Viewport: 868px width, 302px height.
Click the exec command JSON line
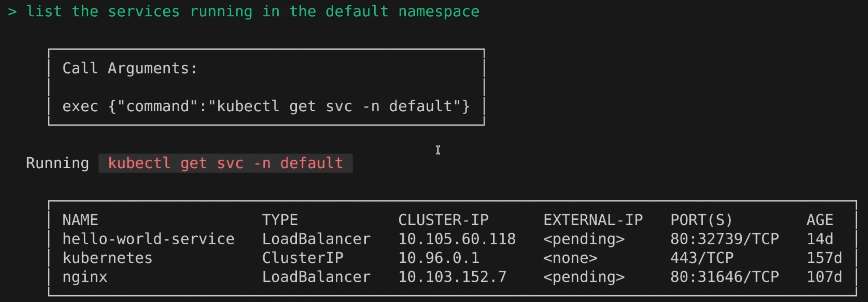pyautogui.click(x=266, y=106)
